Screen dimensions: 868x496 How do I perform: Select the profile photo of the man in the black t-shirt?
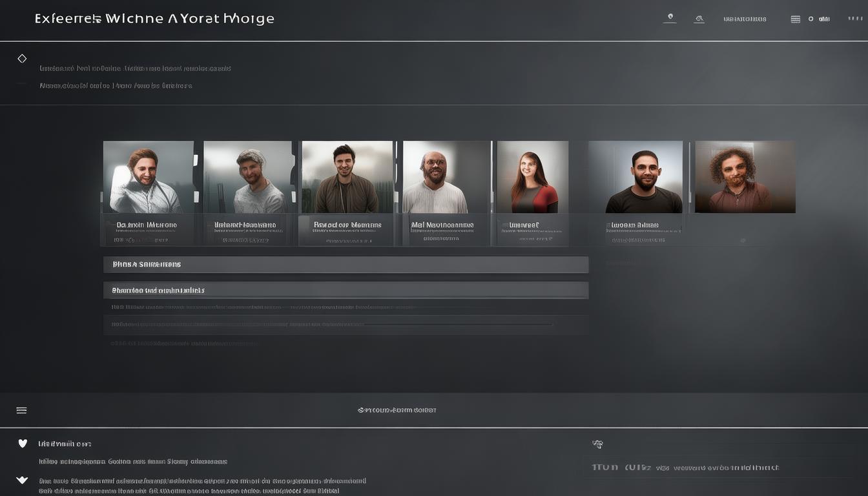[x=643, y=177]
